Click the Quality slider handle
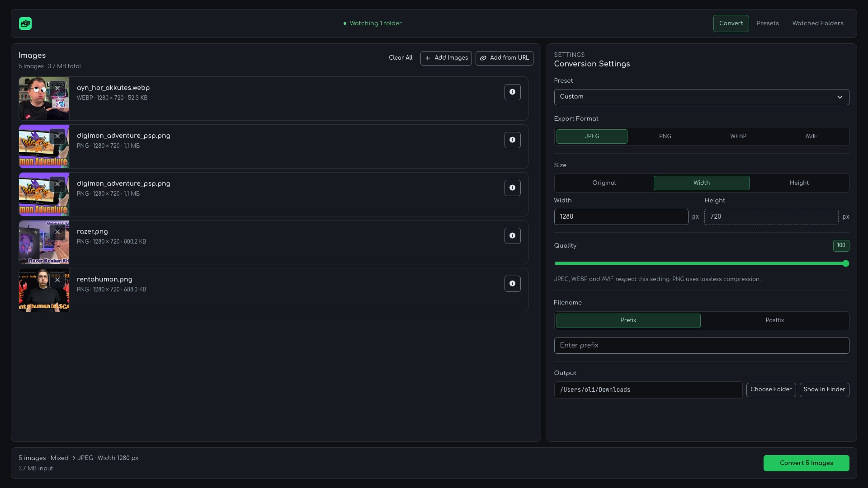The height and width of the screenshot is (488, 868). tap(846, 263)
